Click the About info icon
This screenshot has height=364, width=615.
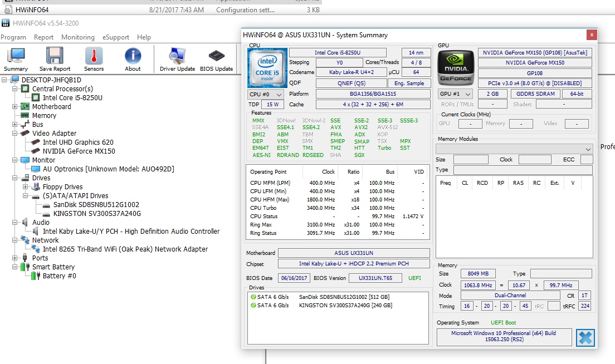pyautogui.click(x=133, y=59)
